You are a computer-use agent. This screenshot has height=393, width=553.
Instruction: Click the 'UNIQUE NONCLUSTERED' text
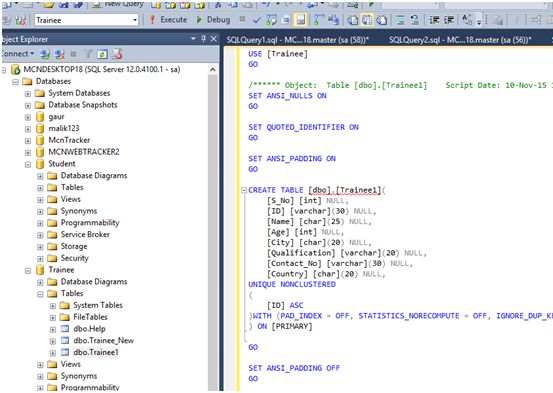point(292,284)
